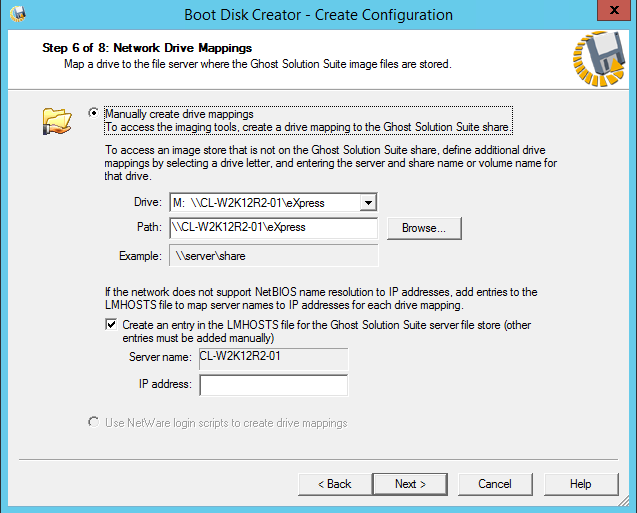637x513 pixels.
Task: Click the Path input field
Action: (273, 228)
